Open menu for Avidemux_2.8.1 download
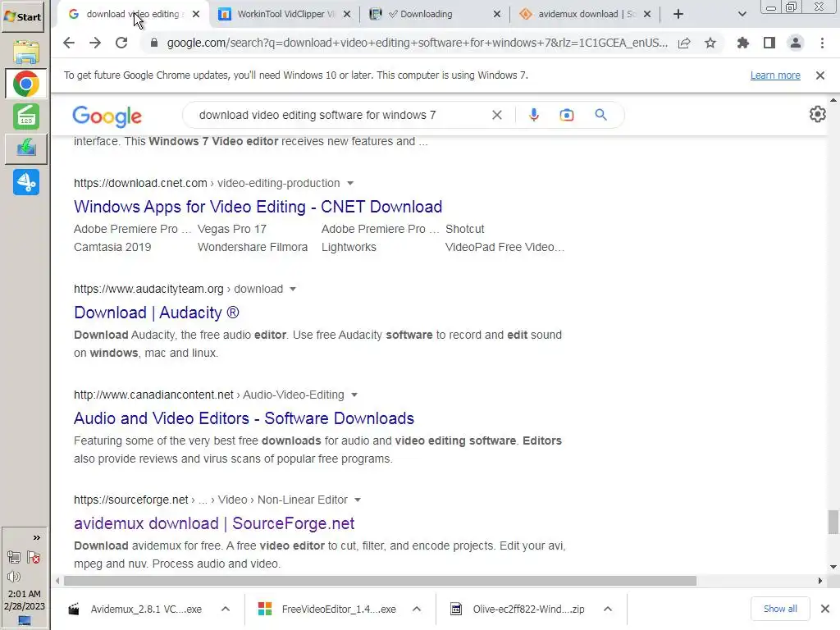Image resolution: width=840 pixels, height=630 pixels. pos(226,609)
